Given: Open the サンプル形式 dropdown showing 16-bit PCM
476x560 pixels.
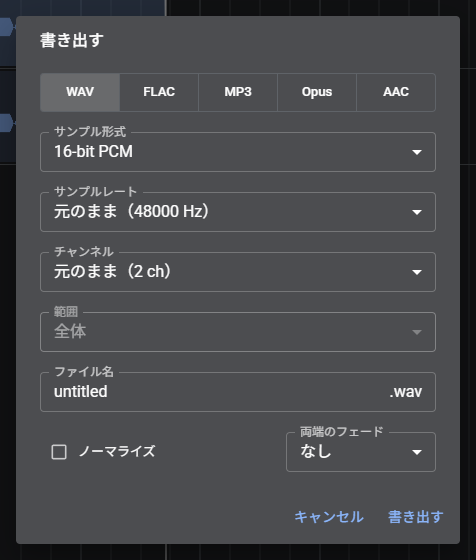Looking at the screenshot, I should coord(238,152).
